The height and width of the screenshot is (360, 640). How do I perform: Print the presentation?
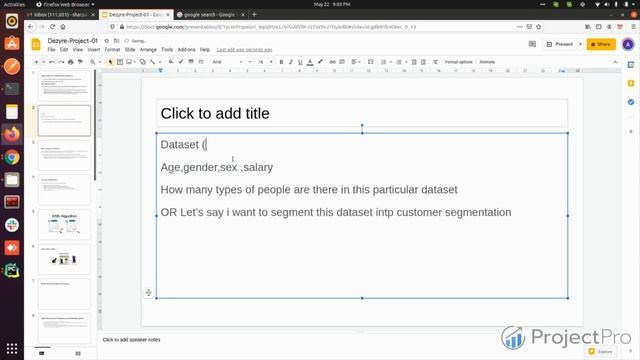tap(71, 62)
